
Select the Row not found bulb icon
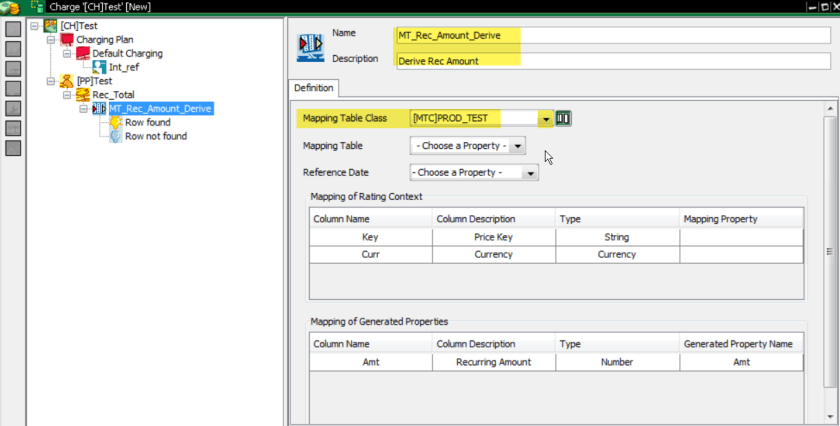[116, 136]
